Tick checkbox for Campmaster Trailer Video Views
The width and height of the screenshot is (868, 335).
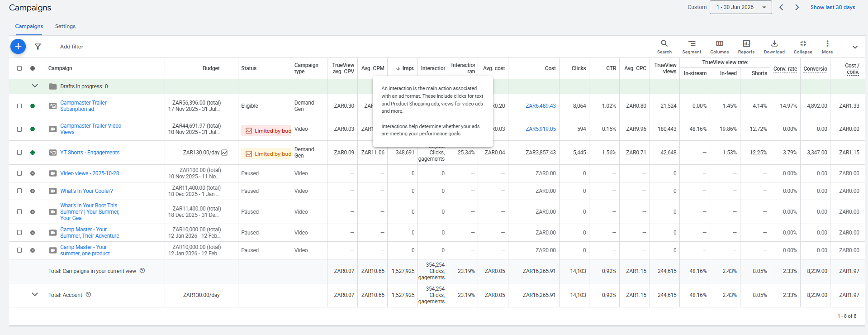[x=19, y=129]
